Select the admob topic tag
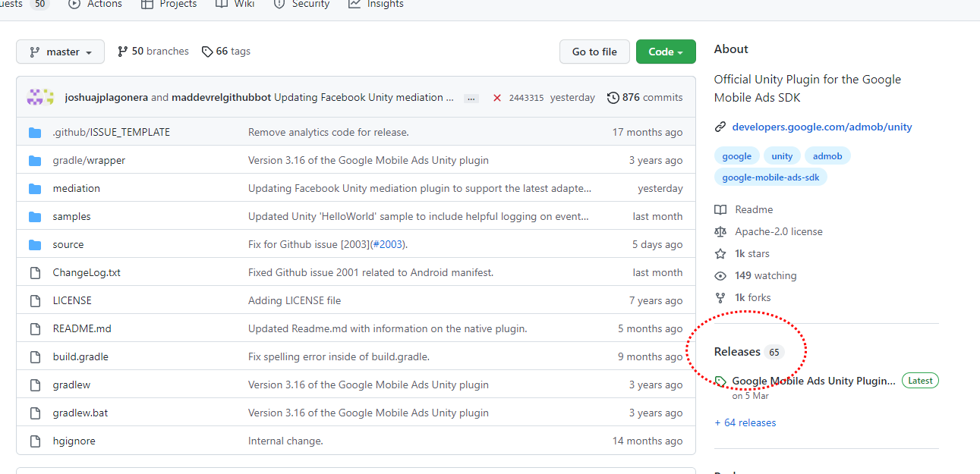Viewport: 980px width, 474px height. coord(827,156)
